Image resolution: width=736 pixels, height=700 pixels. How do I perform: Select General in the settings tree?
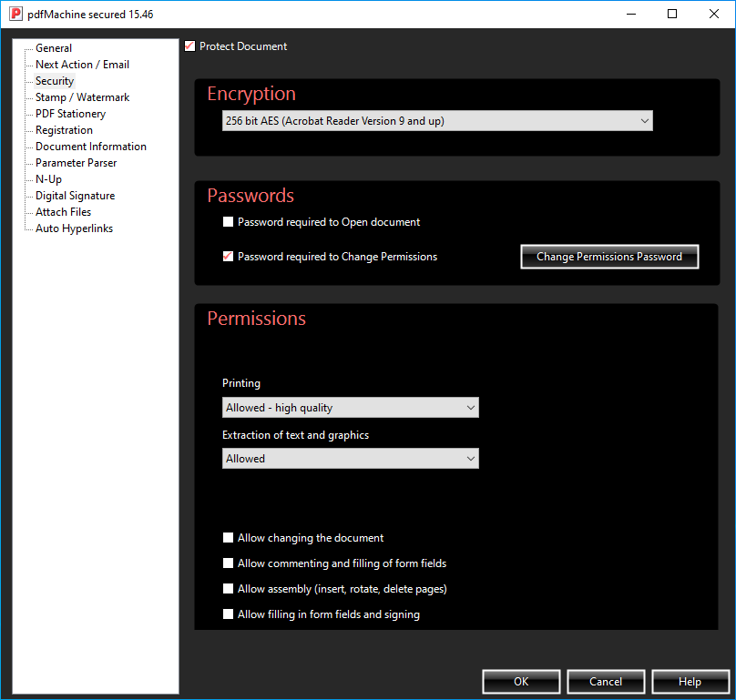54,48
